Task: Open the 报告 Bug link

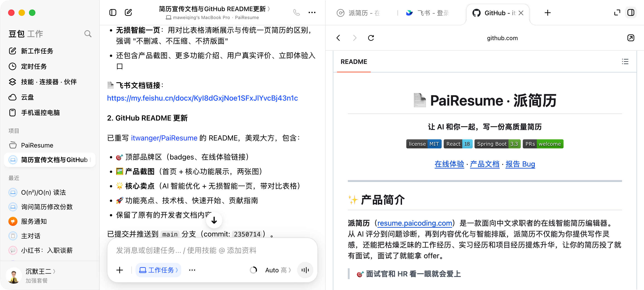Action: [520, 164]
